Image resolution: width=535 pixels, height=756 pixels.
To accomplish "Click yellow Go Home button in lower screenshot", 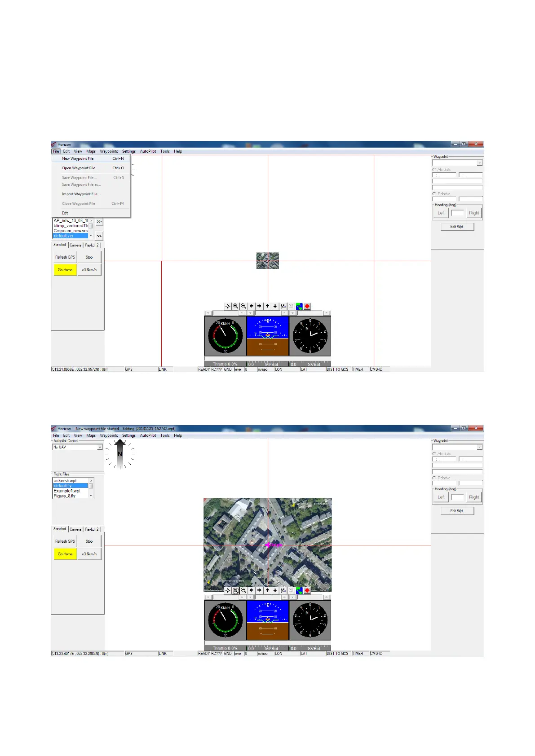I will coord(65,554).
